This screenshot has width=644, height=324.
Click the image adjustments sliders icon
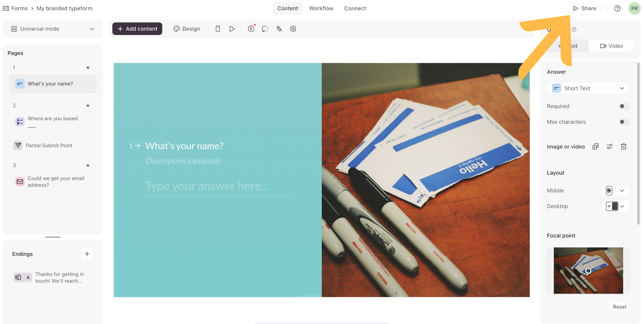click(609, 147)
